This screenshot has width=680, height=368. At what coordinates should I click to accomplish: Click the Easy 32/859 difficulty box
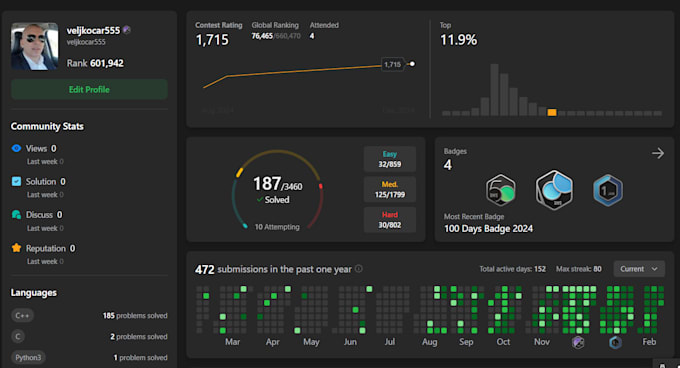click(x=389, y=159)
